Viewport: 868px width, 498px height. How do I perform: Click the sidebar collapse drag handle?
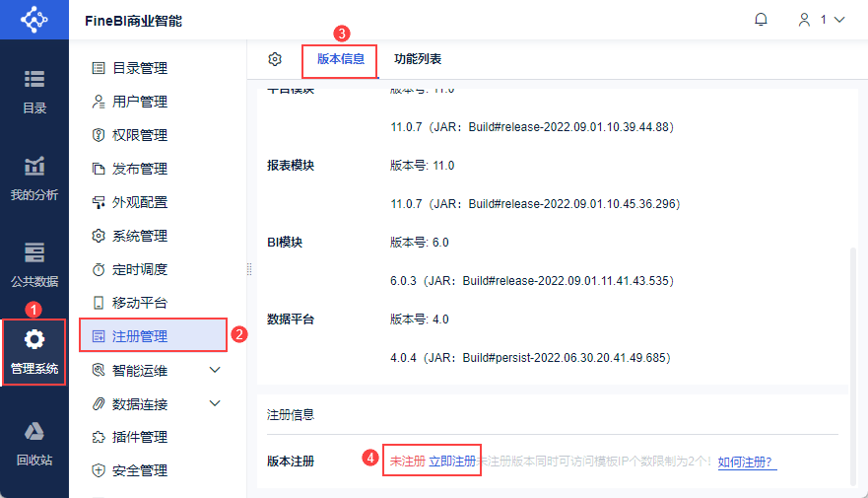click(x=249, y=269)
